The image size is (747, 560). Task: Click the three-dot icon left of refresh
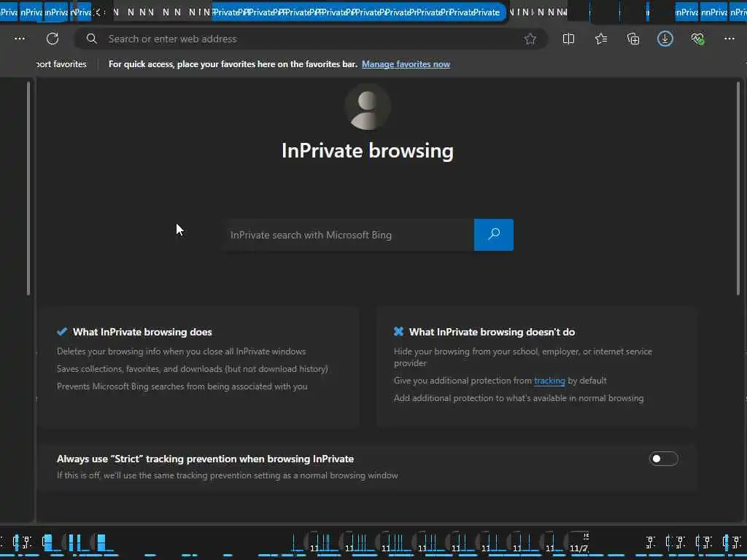pos(20,39)
